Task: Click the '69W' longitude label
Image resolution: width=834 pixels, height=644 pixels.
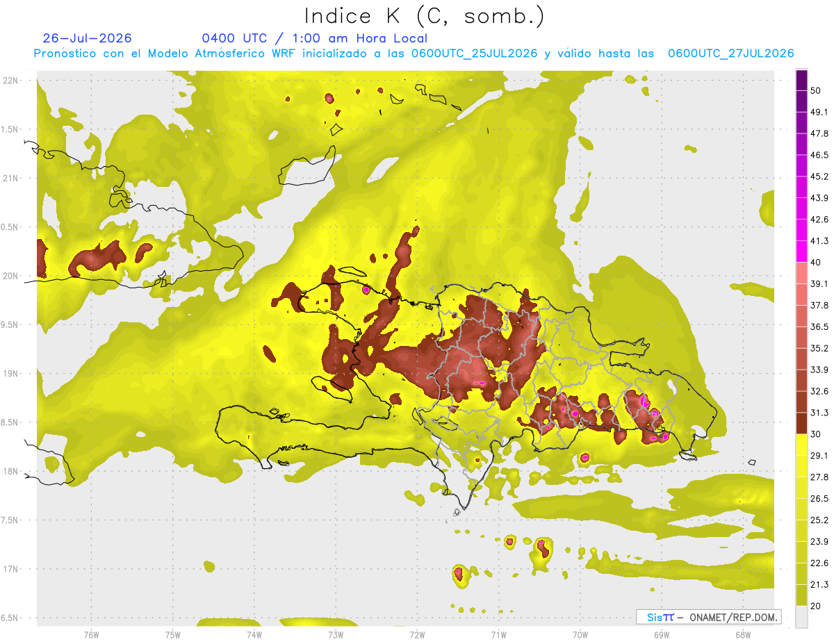Action: click(661, 634)
